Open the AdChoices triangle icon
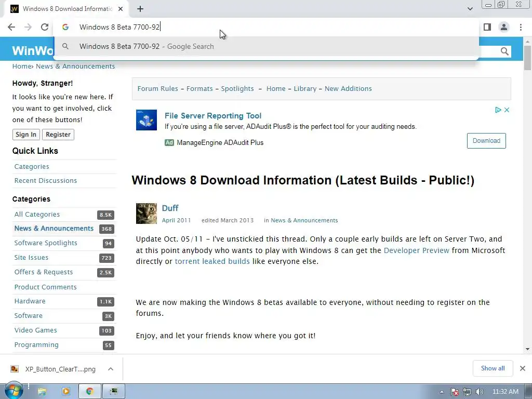Image resolution: width=532 pixels, height=399 pixels. coord(498,110)
